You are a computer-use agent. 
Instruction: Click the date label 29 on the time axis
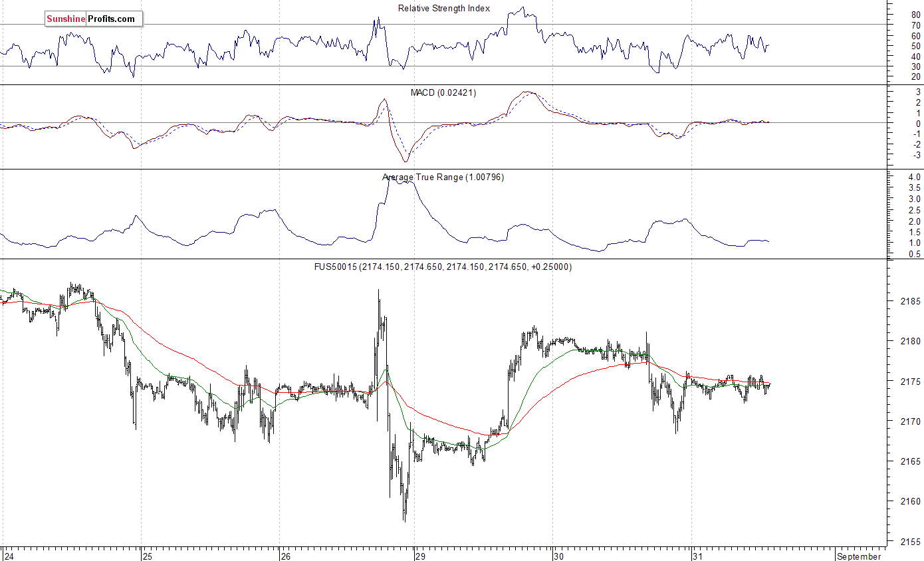[x=420, y=556]
